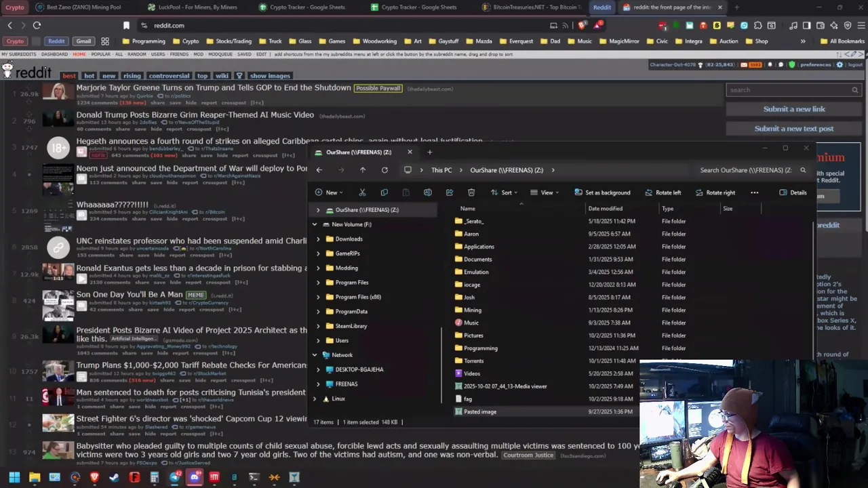Open Brave Shields icon in address bar
This screenshot has height=488, width=868.
click(583, 25)
